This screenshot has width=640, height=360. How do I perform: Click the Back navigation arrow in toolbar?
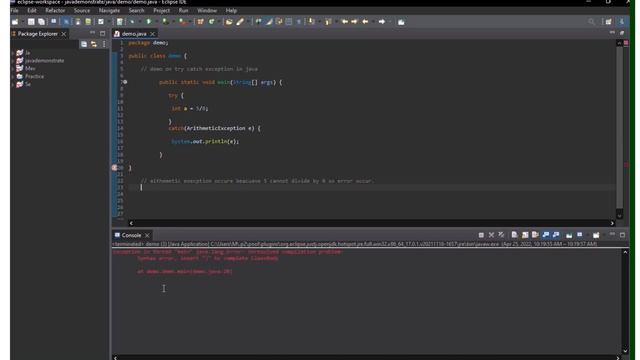pyautogui.click(x=365, y=22)
